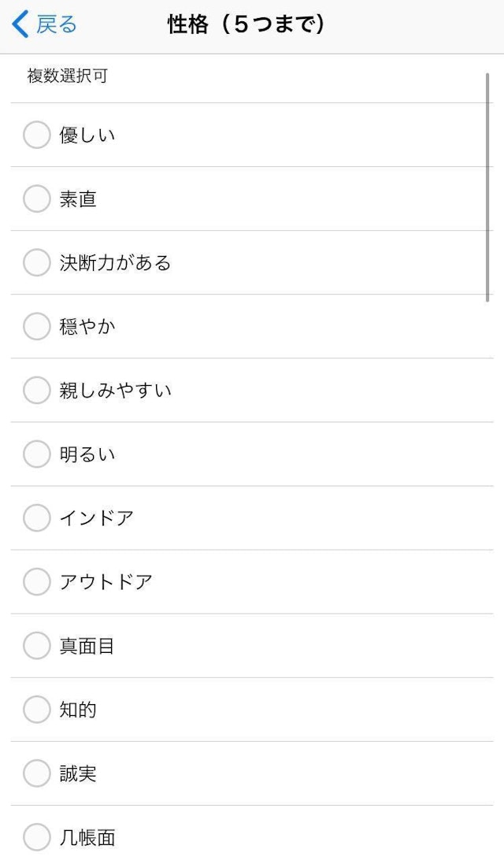Pick the アウトドア radio circle
The width and height of the screenshot is (504, 864).
pyautogui.click(x=37, y=581)
